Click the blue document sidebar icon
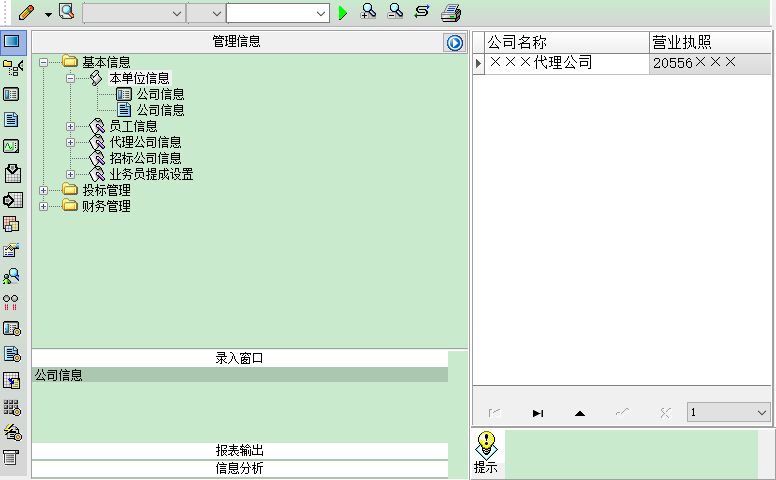 pyautogui.click(x=11, y=120)
